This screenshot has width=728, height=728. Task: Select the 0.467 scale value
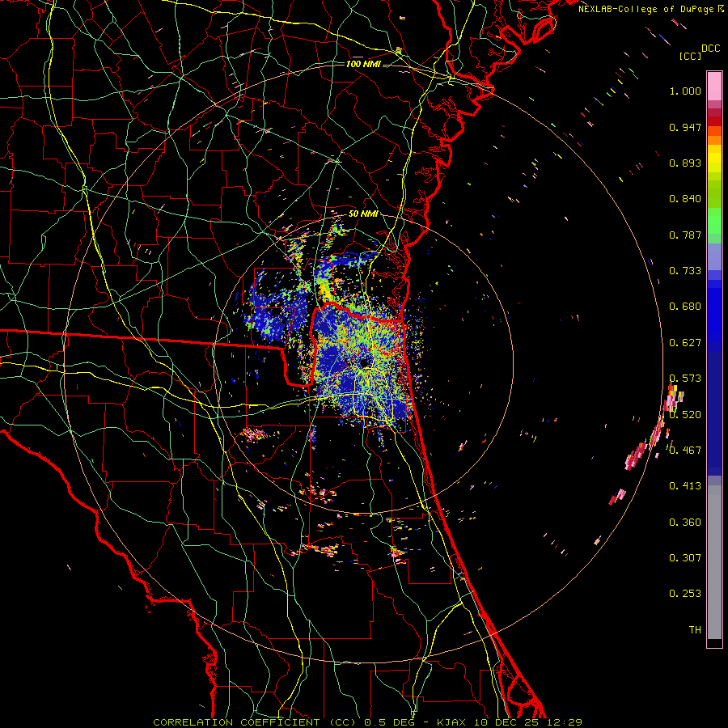(x=685, y=451)
